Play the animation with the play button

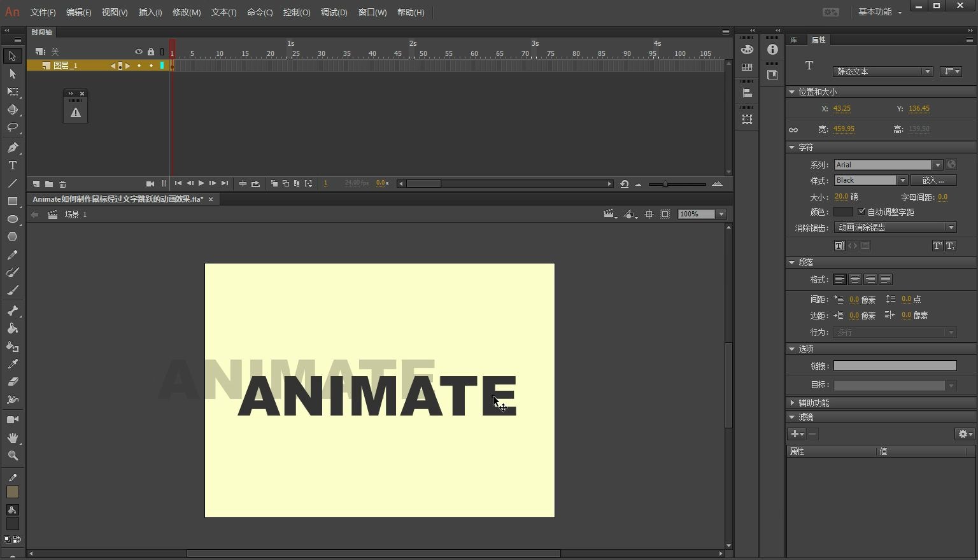pyautogui.click(x=201, y=184)
